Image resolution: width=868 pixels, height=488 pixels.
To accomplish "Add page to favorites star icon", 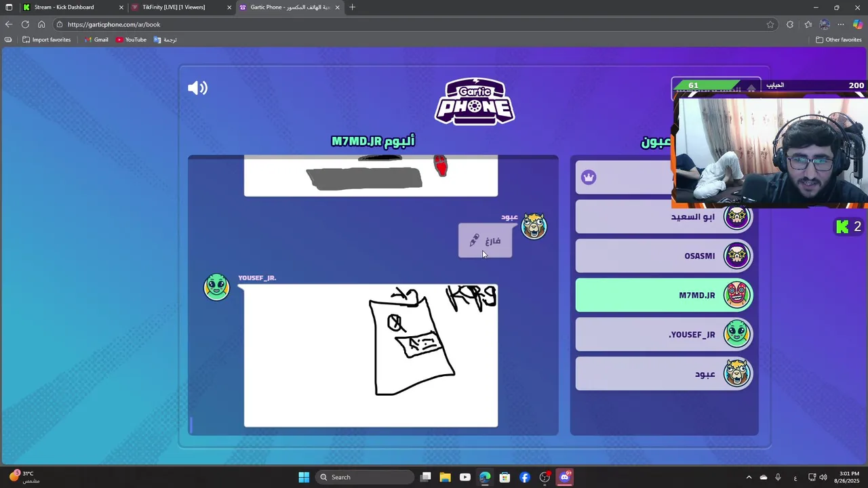I will (770, 24).
